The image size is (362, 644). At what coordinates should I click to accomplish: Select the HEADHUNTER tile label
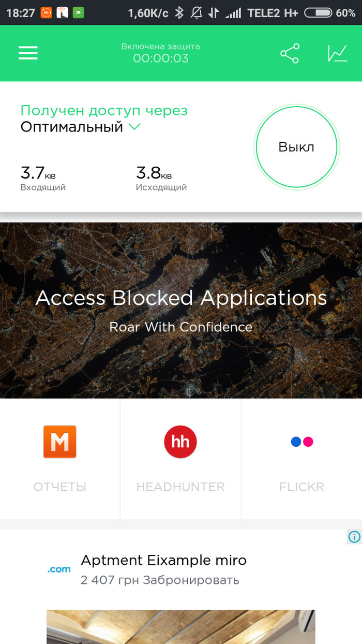tap(180, 487)
